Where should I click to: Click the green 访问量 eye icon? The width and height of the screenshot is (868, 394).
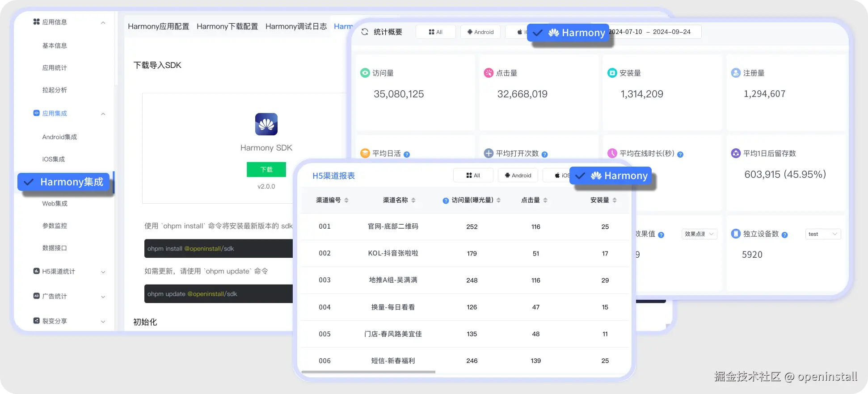click(365, 73)
